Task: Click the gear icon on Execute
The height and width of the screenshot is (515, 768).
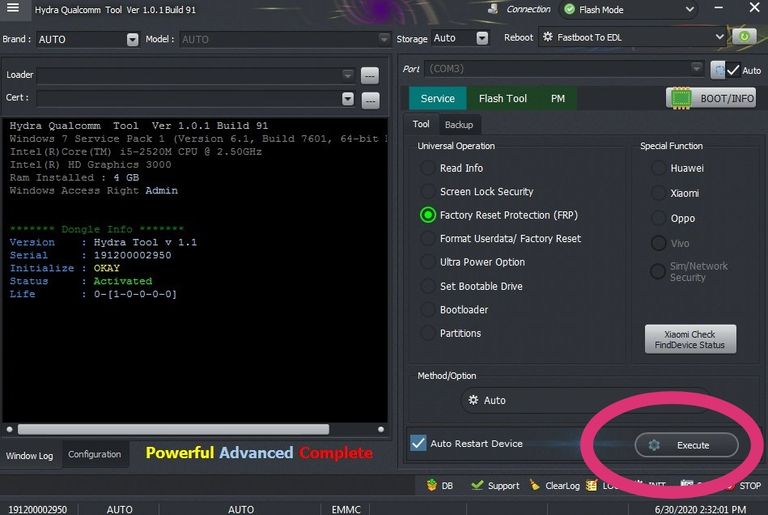Action: (x=654, y=445)
